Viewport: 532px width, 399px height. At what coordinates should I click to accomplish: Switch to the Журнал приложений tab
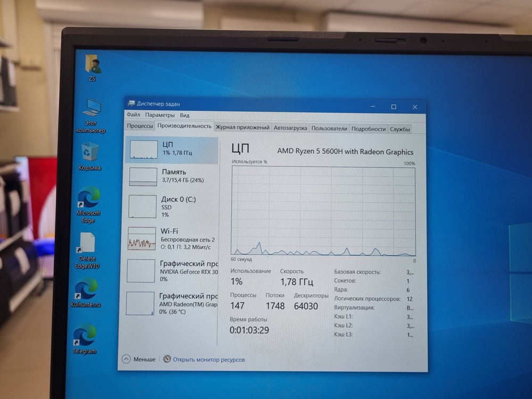(243, 128)
